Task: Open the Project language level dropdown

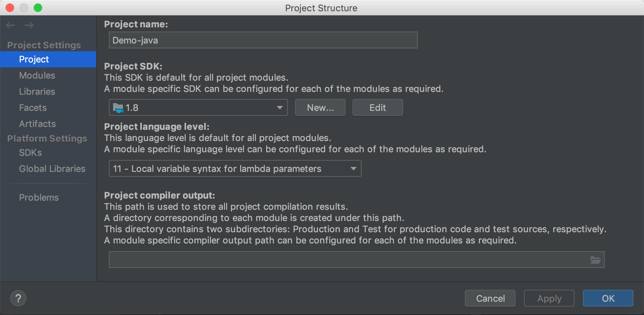Action: tap(353, 169)
